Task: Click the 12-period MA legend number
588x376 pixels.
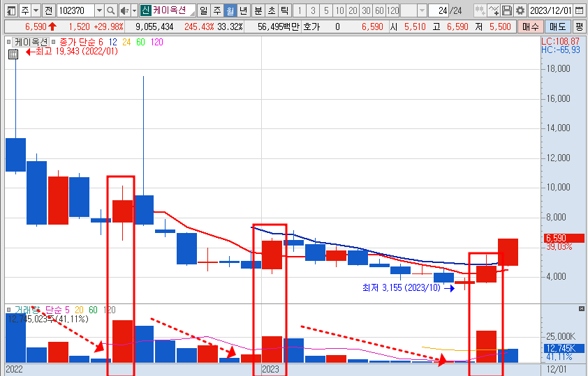Action: coord(113,42)
